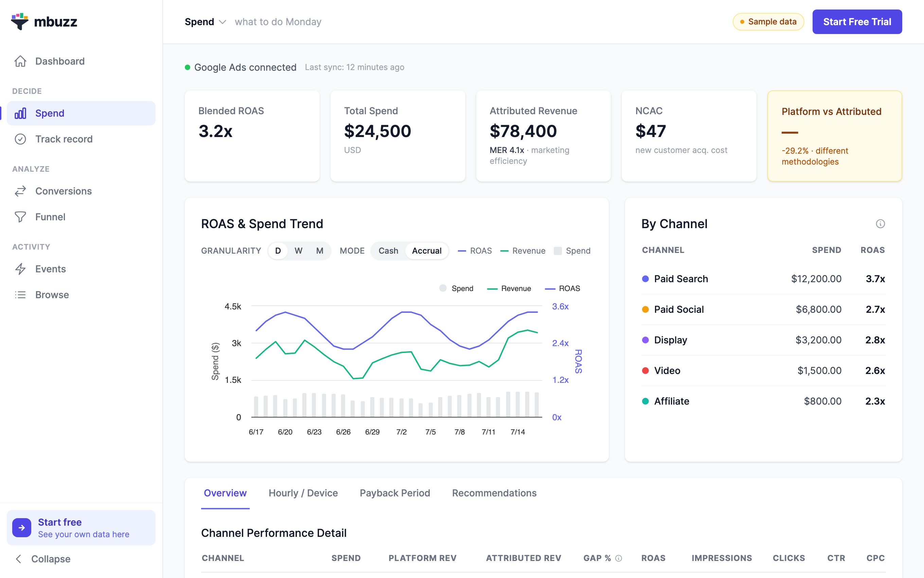
Task: Open the Recommendations tab
Action: tap(494, 493)
